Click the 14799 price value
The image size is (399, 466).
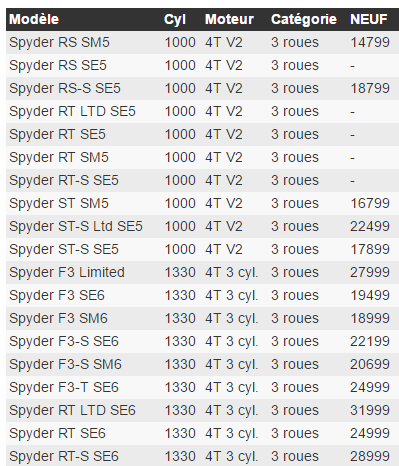coord(370,42)
